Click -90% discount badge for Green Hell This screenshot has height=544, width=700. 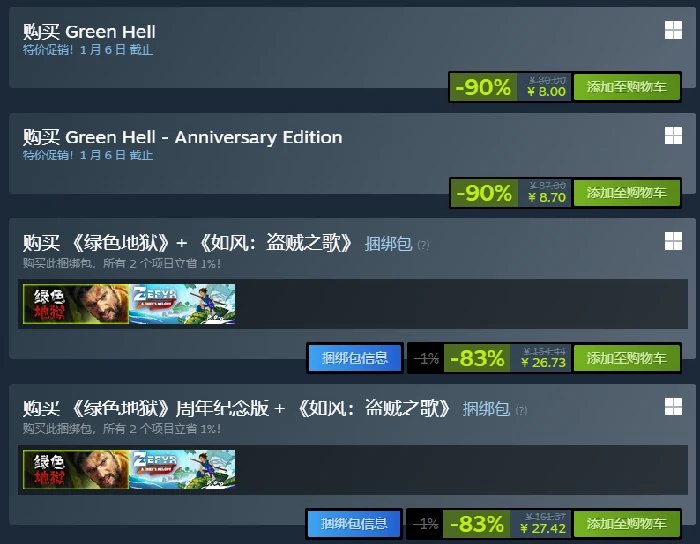pyautogui.click(x=483, y=87)
